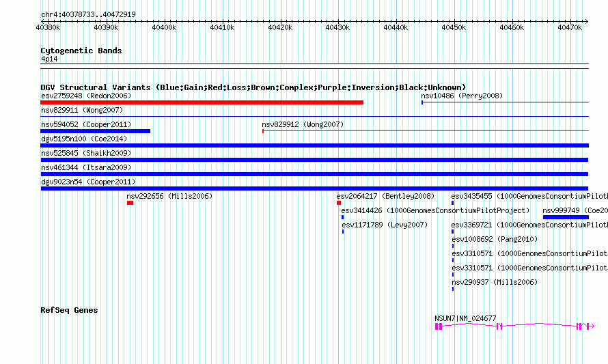The height and width of the screenshot is (364, 608).
Task: Select the 40410k ruler position label
Action: [222, 27]
